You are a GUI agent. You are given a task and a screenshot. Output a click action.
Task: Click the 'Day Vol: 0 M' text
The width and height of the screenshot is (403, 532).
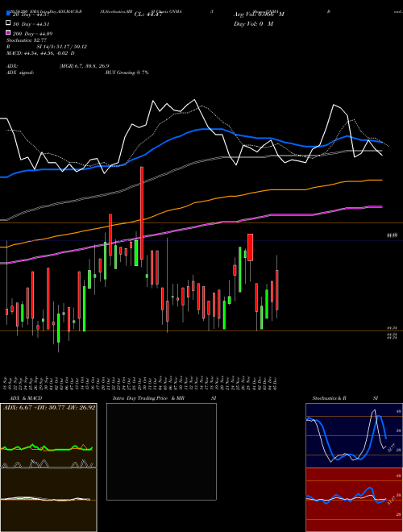coord(253,23)
